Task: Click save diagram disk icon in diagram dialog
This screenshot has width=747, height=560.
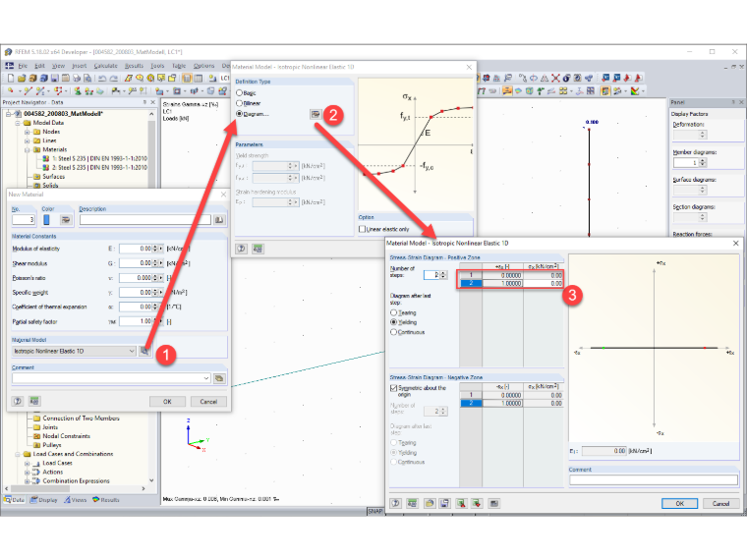Action: pos(444,503)
